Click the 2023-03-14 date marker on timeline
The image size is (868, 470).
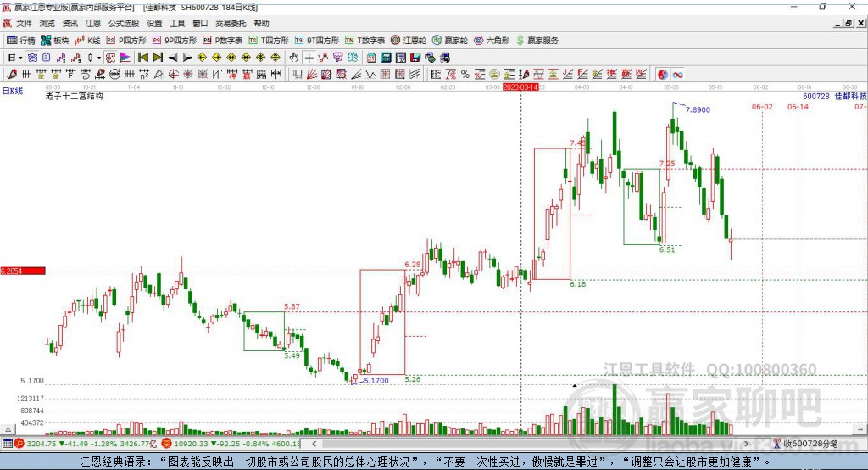tap(520, 87)
